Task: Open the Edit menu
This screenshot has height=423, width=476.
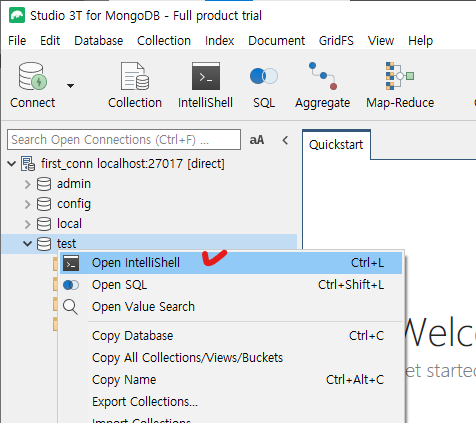Action: point(50,41)
